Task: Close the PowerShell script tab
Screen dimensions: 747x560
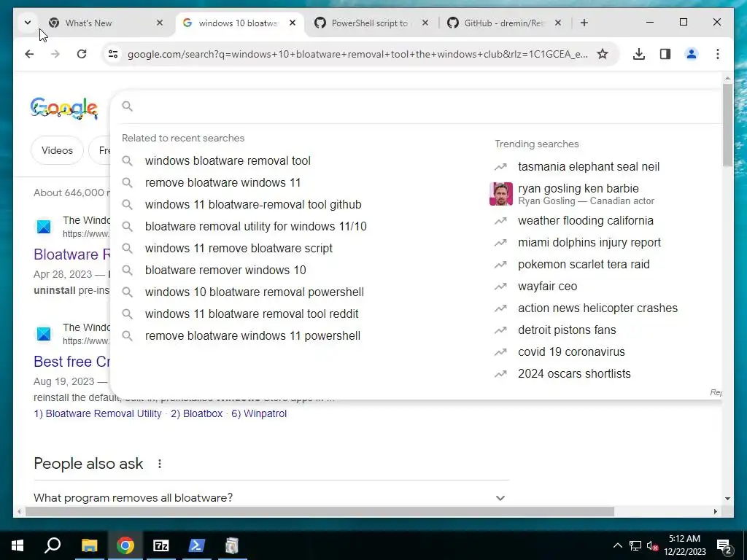Action: 425,23
